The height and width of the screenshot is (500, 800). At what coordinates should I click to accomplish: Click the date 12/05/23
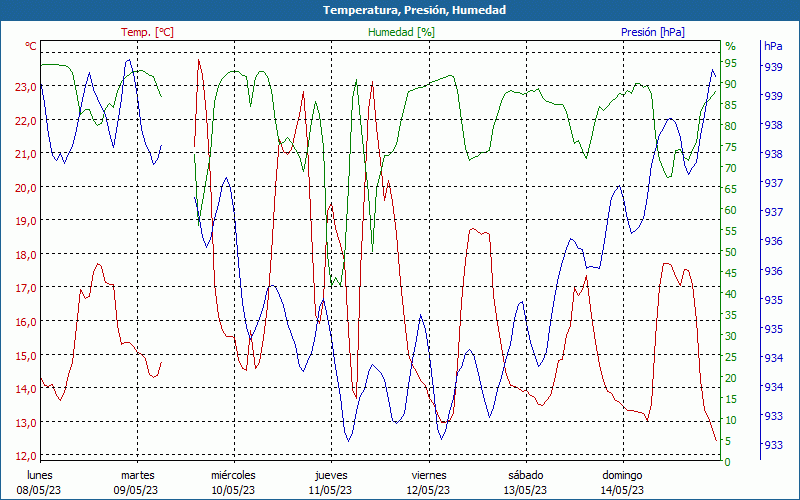[x=428, y=490]
